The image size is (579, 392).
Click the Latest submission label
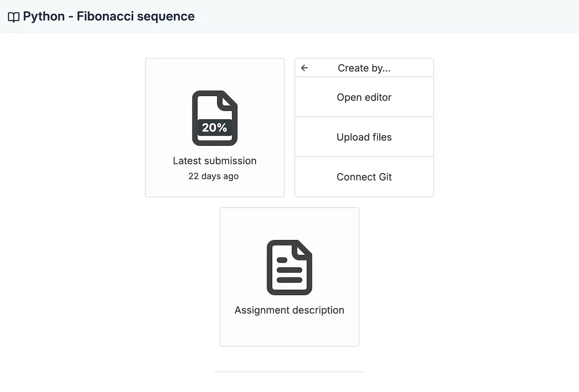214,161
